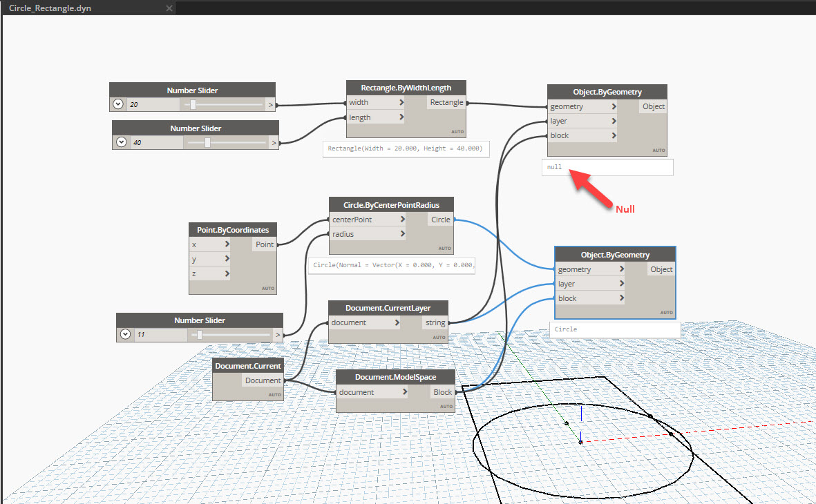This screenshot has height=504, width=816.
Task: Click the Block output port on Document.ModelSpace
Action: coord(442,391)
